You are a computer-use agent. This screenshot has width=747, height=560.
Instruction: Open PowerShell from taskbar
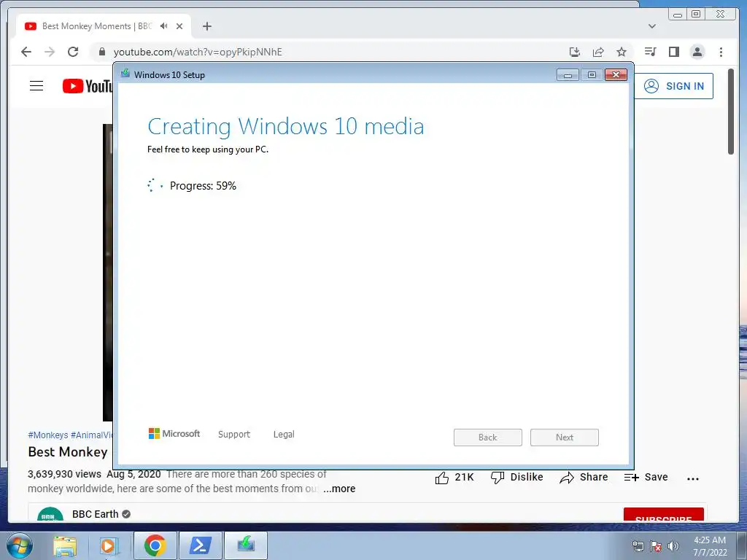[201, 545]
